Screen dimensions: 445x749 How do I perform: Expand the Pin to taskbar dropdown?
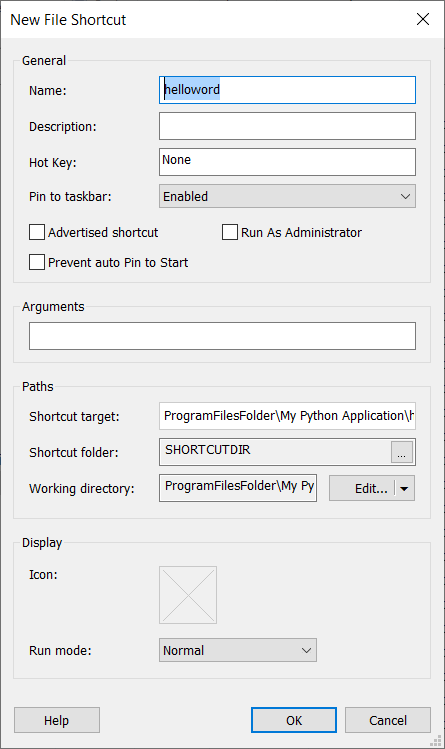[287, 196]
